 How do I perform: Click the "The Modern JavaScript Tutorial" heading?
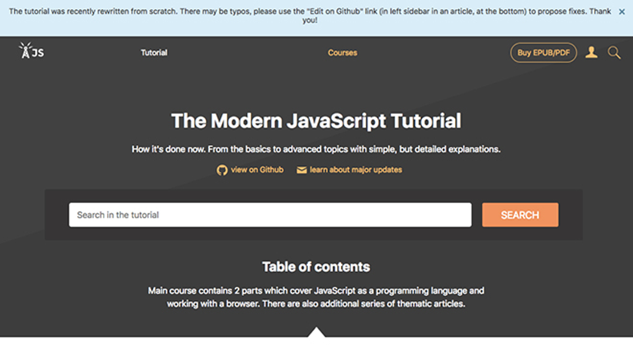coord(316,121)
